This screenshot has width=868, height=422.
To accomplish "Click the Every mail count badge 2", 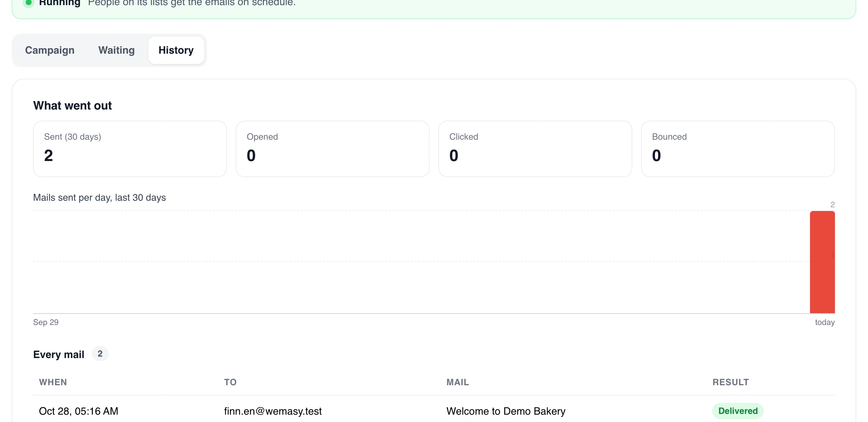I will [100, 354].
